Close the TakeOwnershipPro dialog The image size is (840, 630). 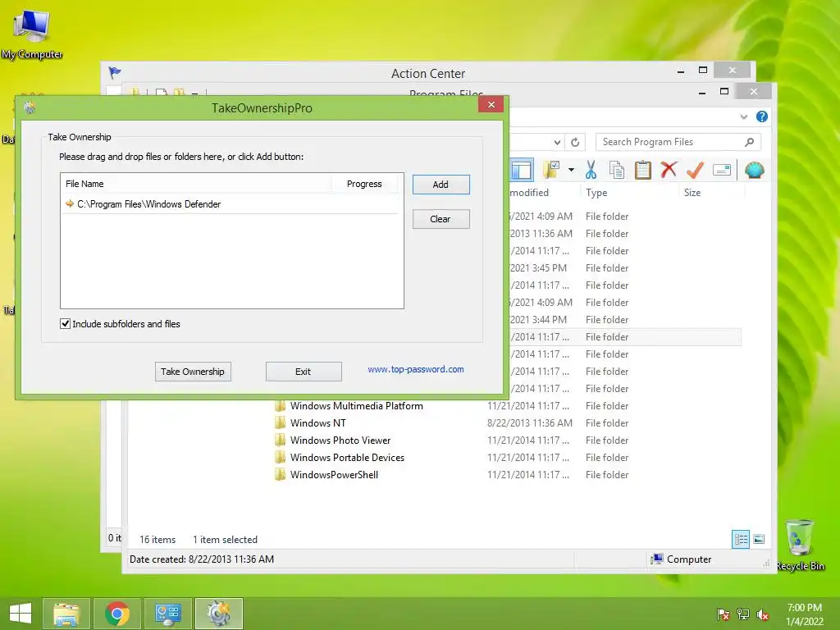point(491,104)
